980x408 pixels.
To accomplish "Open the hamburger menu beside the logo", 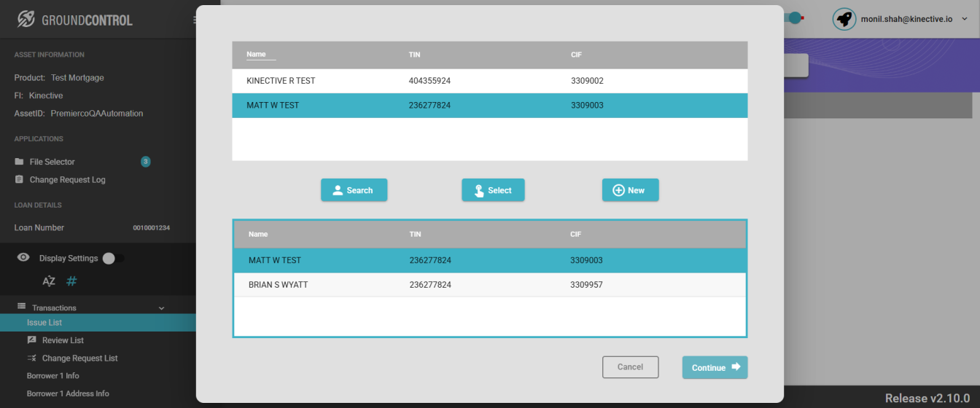I will (195, 20).
